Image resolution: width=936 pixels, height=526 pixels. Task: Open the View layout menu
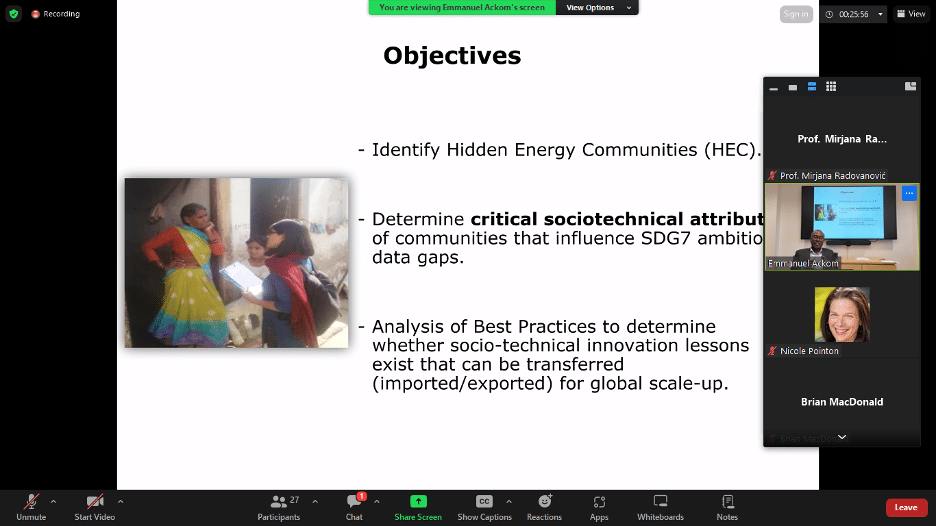910,14
